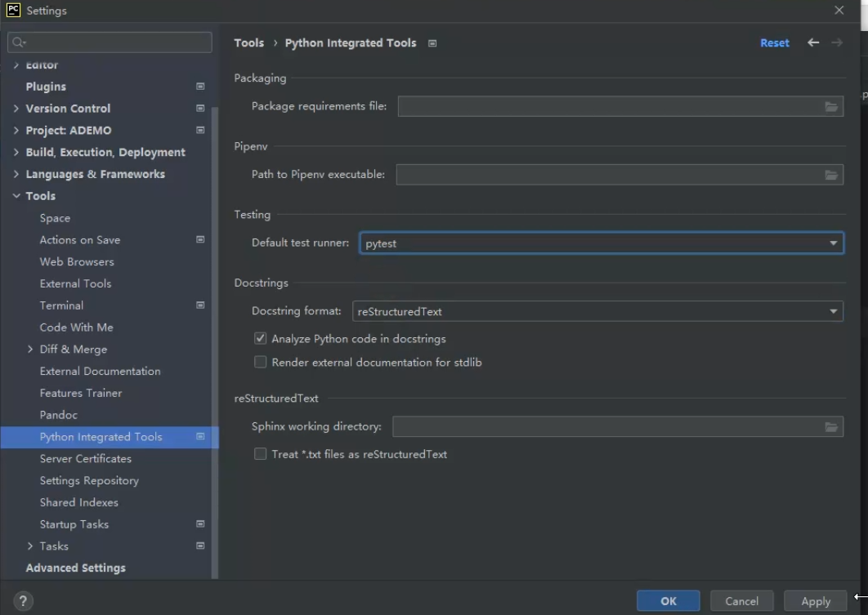Click project-level icon next to Startup Tasks
The image size is (868, 615).
pyautogui.click(x=200, y=524)
